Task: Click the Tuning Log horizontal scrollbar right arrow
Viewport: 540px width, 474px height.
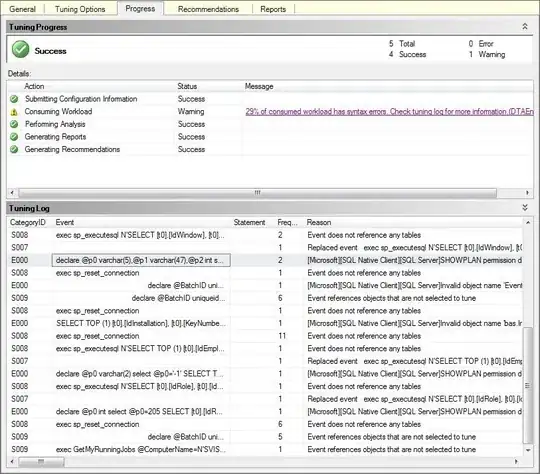Action: click(516, 461)
